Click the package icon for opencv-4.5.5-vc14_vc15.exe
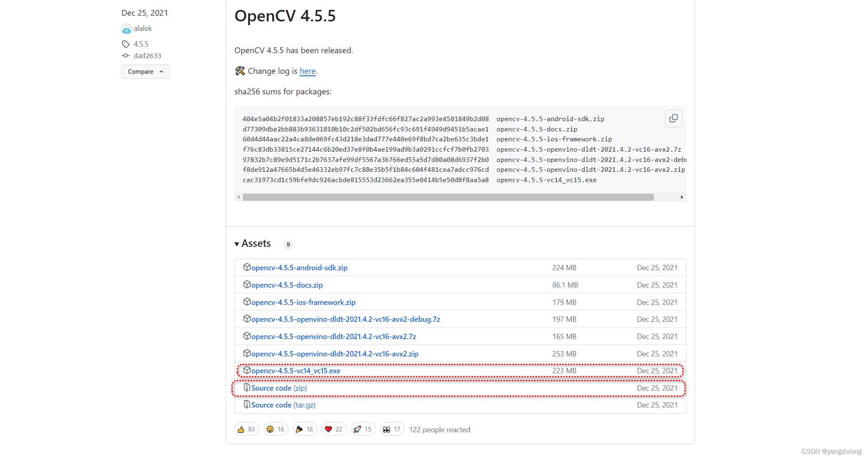Viewport: 868px width, 459px height. (247, 370)
